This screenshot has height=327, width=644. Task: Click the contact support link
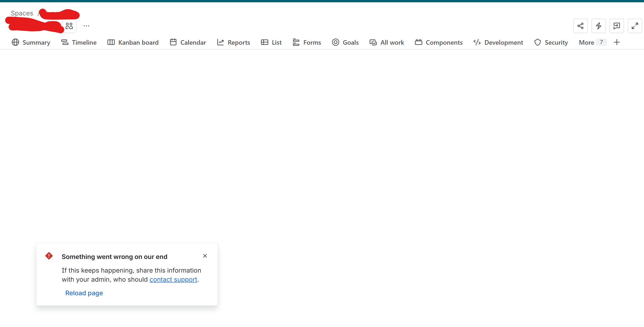coord(173,280)
